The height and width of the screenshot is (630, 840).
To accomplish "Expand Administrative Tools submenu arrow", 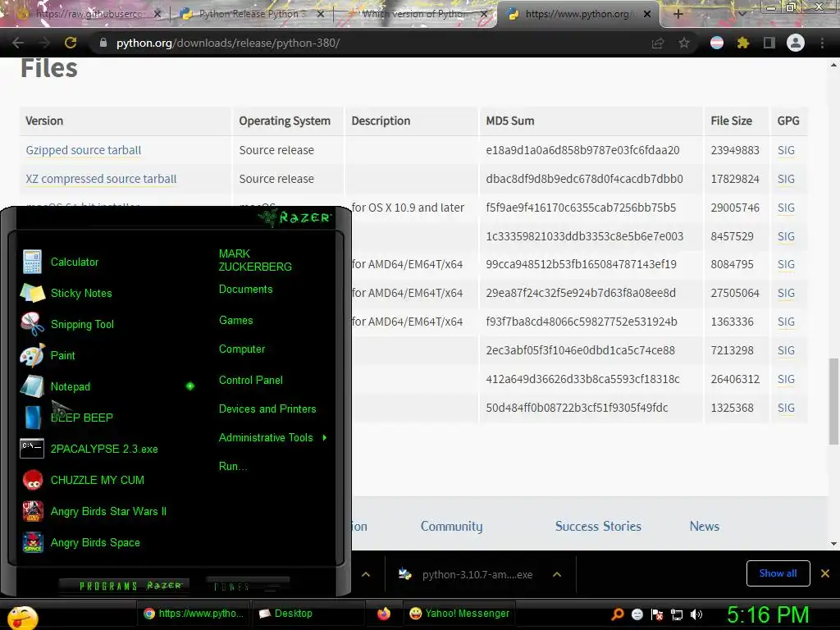I will tap(325, 438).
